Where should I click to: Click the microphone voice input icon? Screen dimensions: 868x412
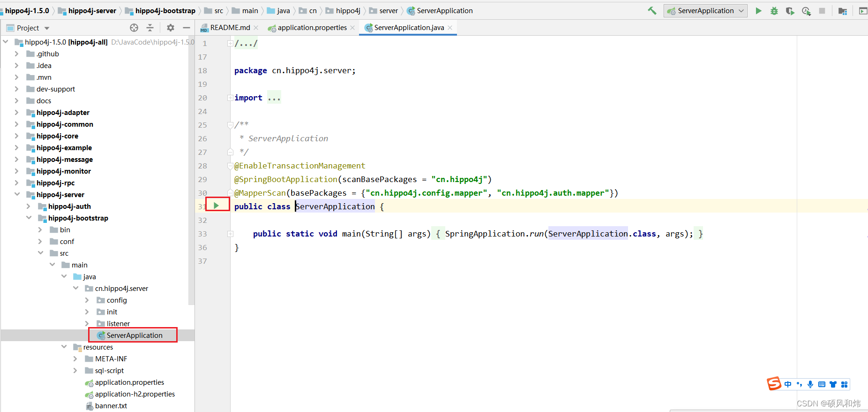[x=810, y=384]
